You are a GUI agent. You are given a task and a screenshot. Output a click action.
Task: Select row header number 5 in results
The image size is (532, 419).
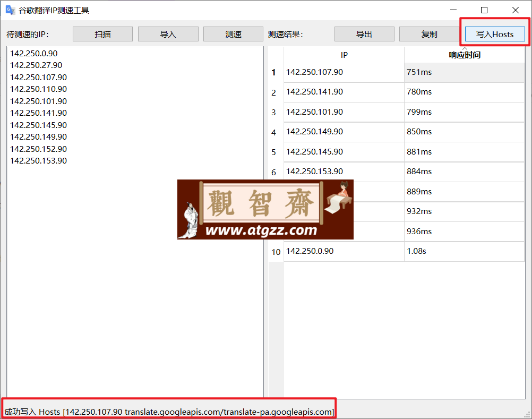tap(276, 152)
